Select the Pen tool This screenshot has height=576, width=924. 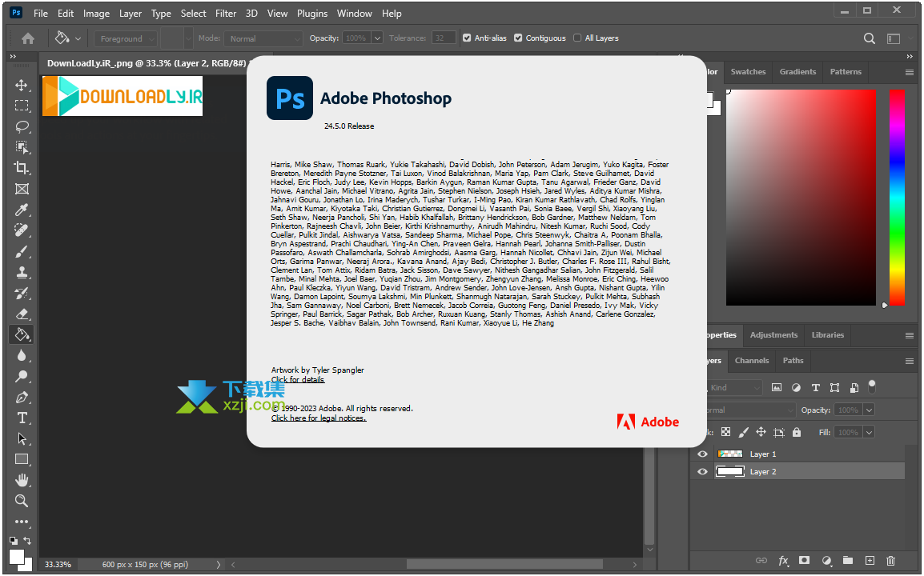22,397
